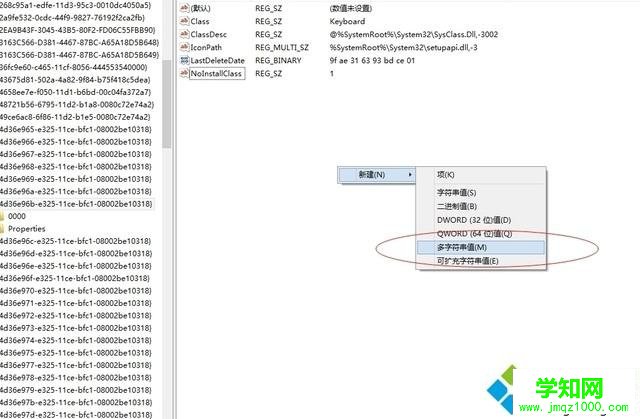
Task: Select the NoInstallClass value name
Action: [217, 73]
